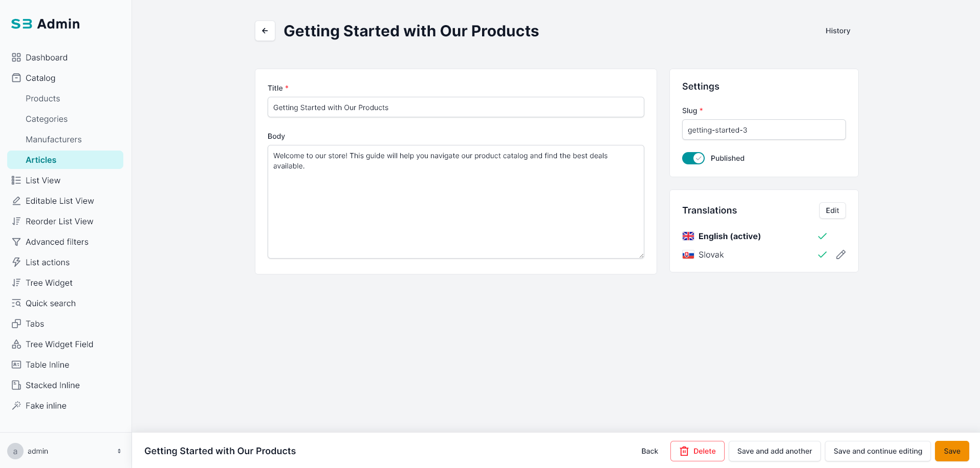The height and width of the screenshot is (468, 980).
Task: Click the admin avatar circle
Action: tap(15, 451)
